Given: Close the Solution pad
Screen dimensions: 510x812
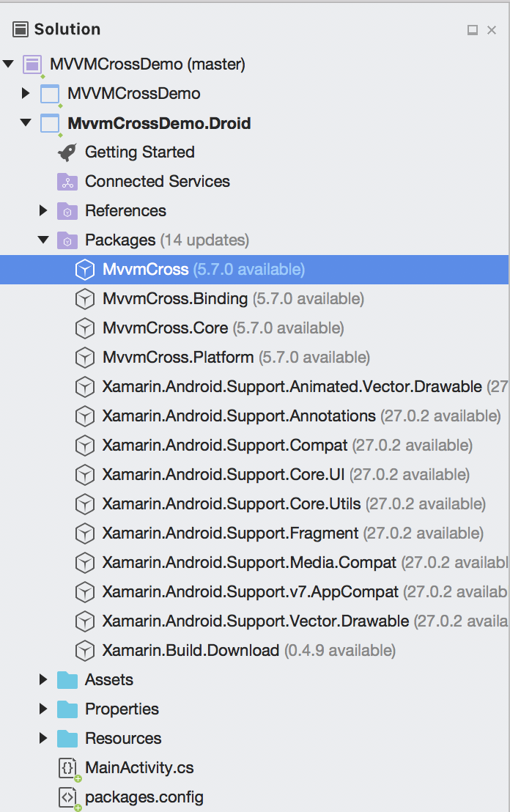Looking at the screenshot, I should [x=492, y=29].
